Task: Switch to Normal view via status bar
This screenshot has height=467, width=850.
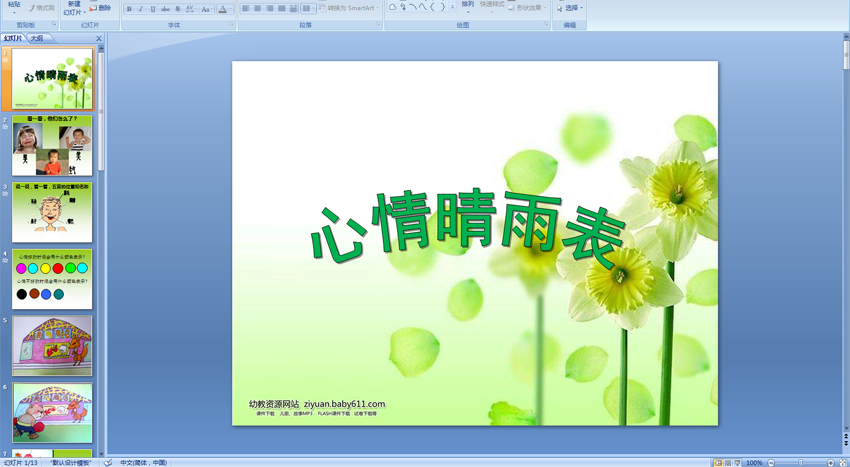Action: click(x=718, y=463)
